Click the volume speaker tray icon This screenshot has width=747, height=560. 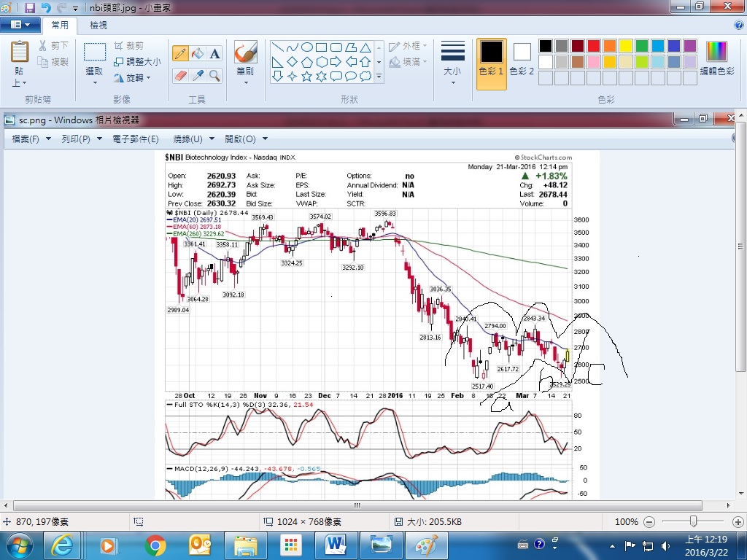coord(665,545)
